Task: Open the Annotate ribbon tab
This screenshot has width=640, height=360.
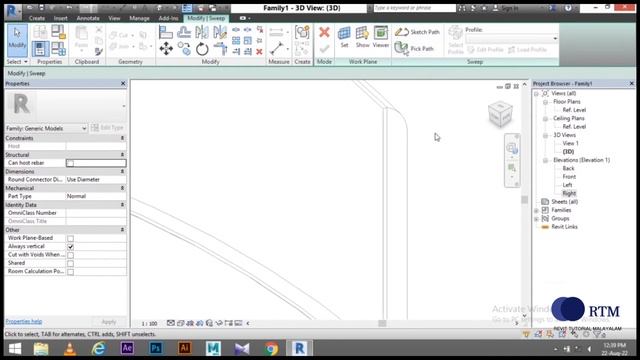Action: point(88,18)
